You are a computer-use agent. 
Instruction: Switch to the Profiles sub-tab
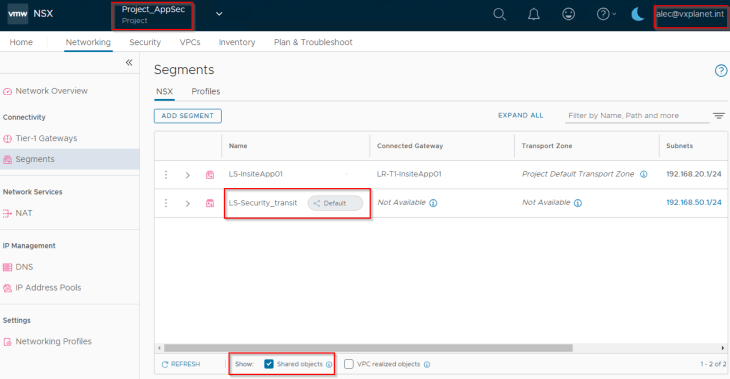[206, 92]
